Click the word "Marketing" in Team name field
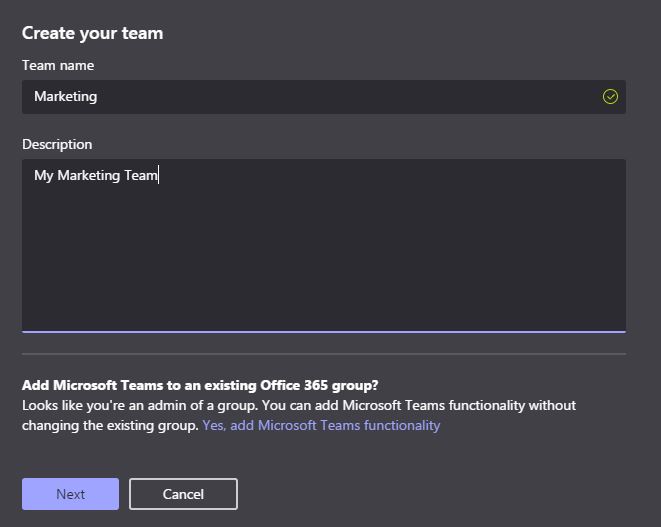This screenshot has height=527, width=661. point(65,97)
